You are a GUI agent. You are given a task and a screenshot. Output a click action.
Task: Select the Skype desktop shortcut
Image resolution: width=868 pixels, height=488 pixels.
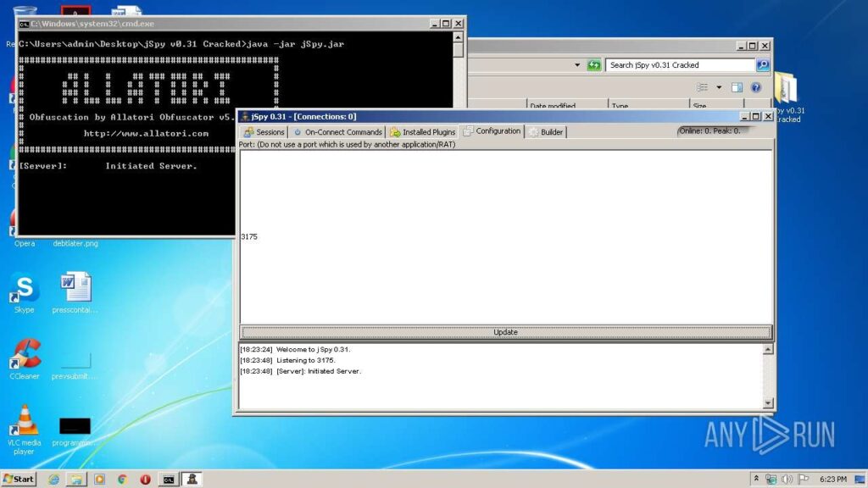(x=25, y=293)
